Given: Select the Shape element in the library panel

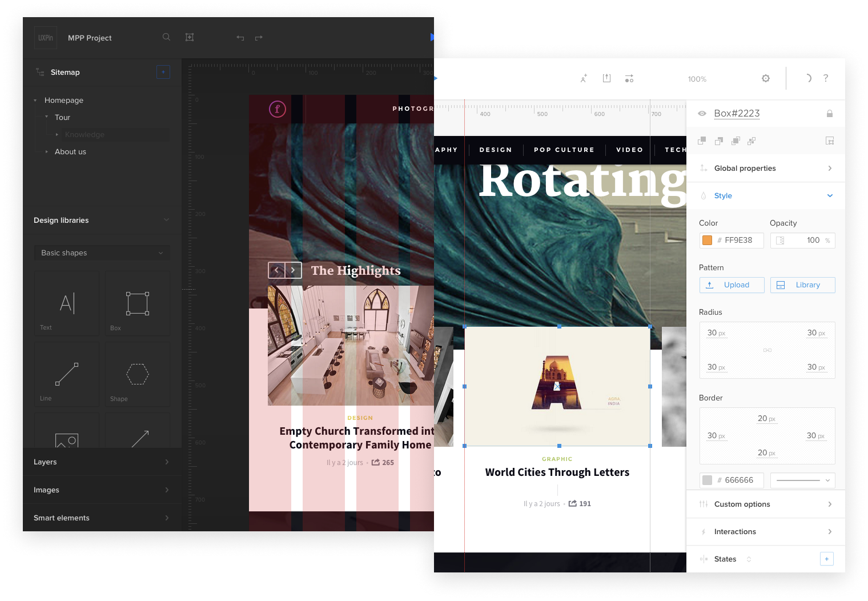Looking at the screenshot, I should pyautogui.click(x=137, y=374).
